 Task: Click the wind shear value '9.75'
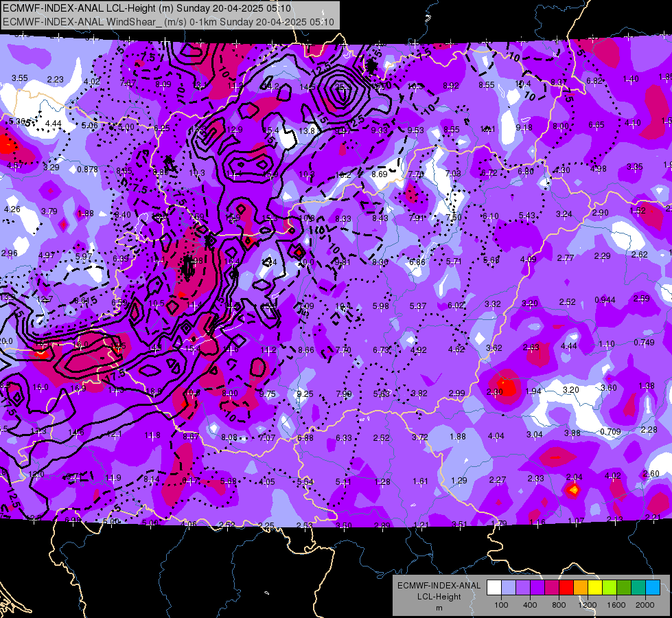tap(268, 393)
